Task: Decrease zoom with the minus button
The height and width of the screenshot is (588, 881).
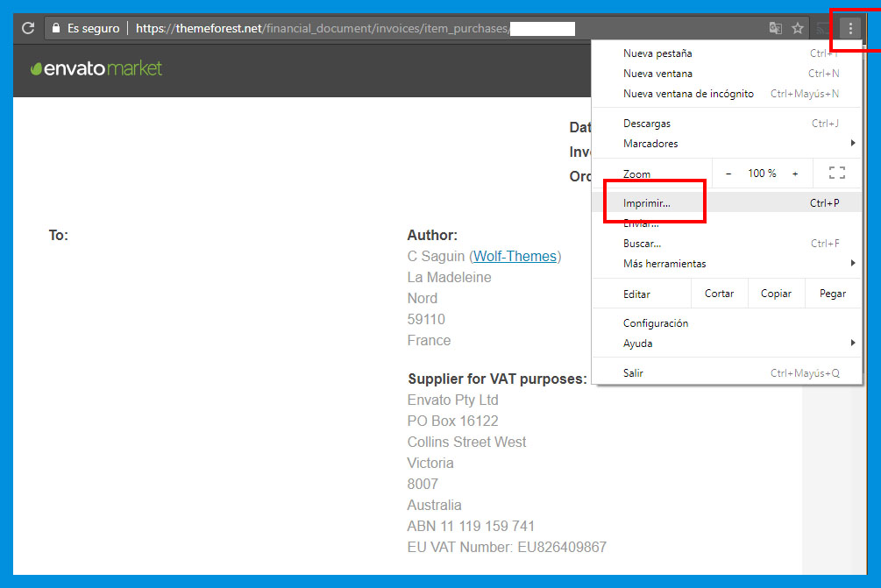Action: point(728,174)
